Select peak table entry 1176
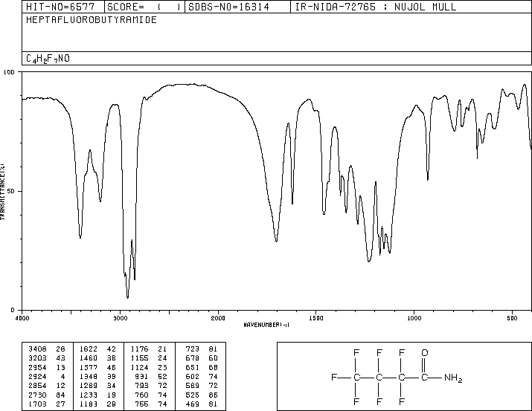Screen dimensions: 532x411 pos(139,349)
